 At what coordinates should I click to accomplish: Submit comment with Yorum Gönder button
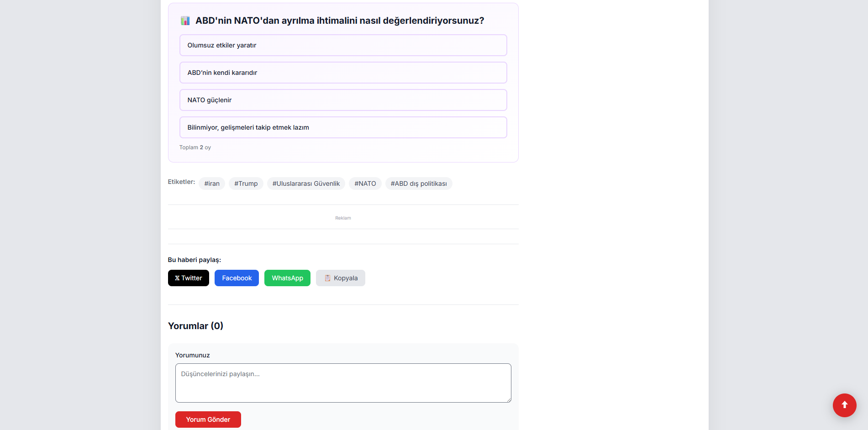208,420
